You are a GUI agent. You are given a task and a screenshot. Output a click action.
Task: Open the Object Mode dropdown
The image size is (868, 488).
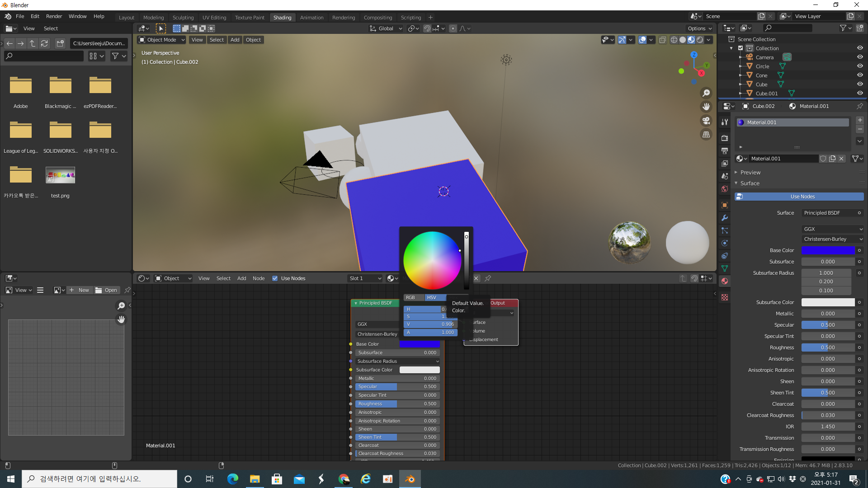tap(162, 40)
